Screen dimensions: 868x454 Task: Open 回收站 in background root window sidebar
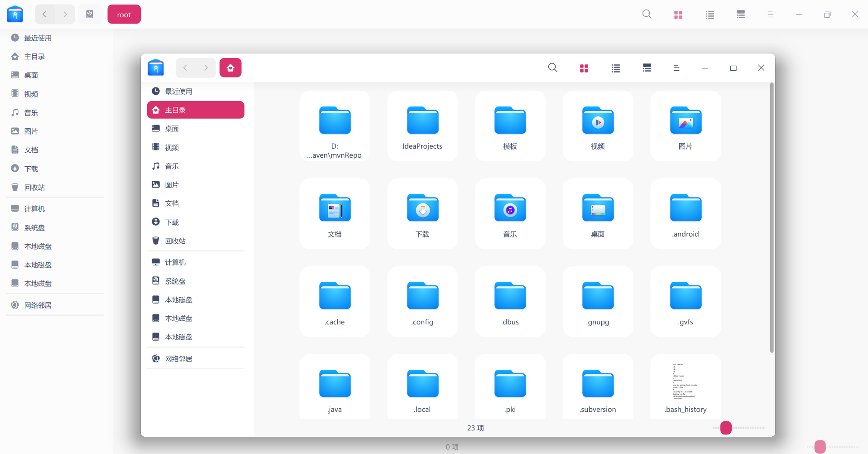coord(55,188)
